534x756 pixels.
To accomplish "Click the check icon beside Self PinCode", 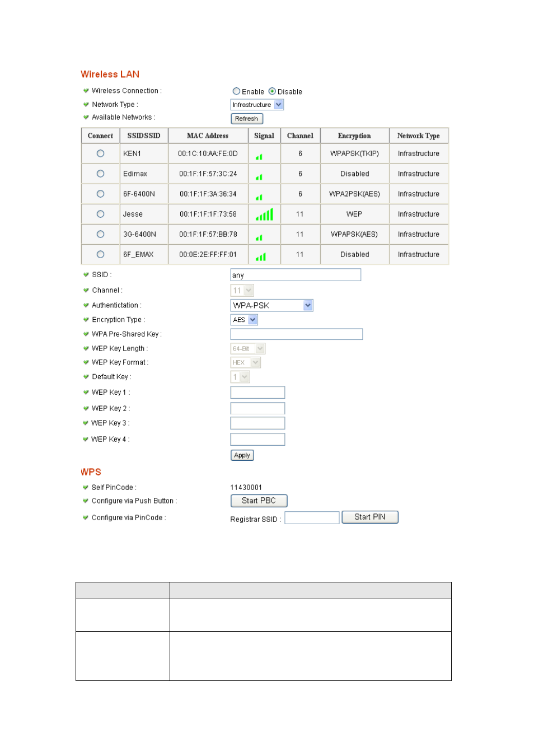I will 86,488.
